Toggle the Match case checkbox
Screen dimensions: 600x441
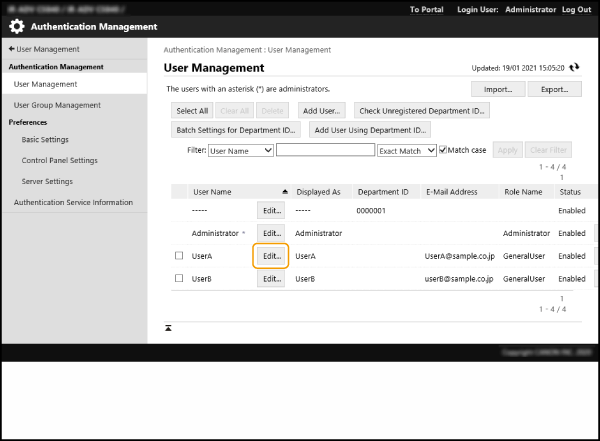click(x=445, y=150)
